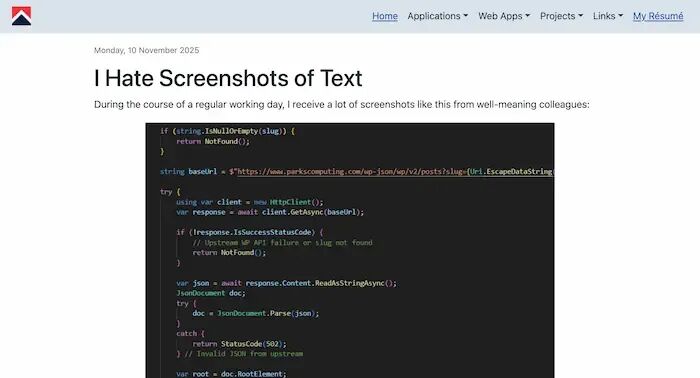This screenshot has width=700, height=378.
Task: Expand the Links dropdown menu
Action: point(608,16)
